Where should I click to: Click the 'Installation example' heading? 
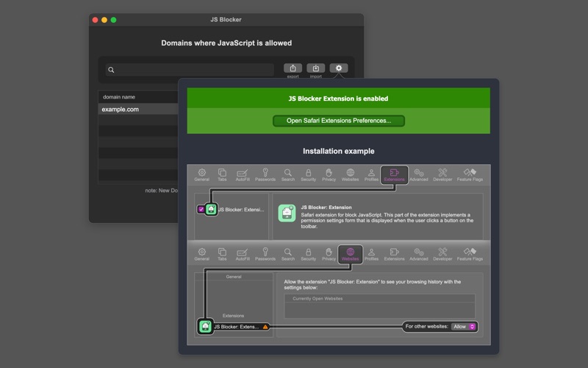pyautogui.click(x=339, y=151)
